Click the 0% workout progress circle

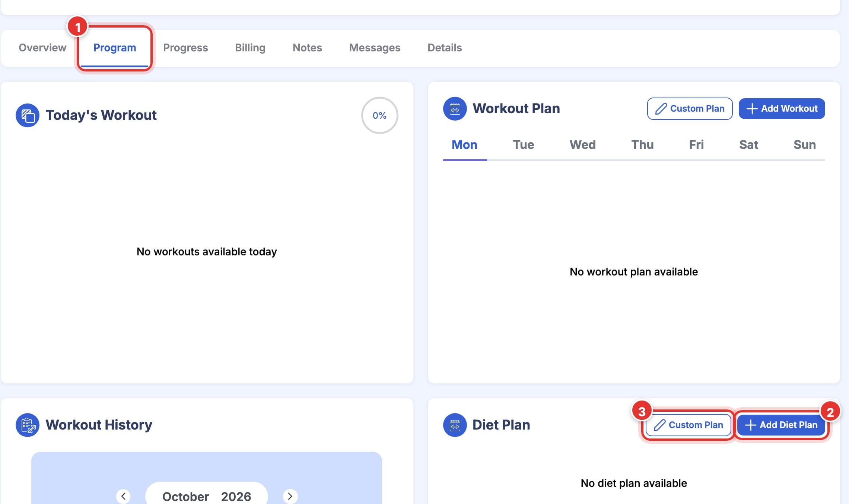(379, 115)
